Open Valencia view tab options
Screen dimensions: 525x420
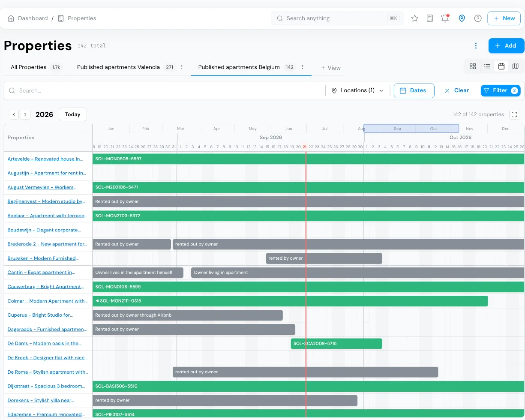coord(182,67)
